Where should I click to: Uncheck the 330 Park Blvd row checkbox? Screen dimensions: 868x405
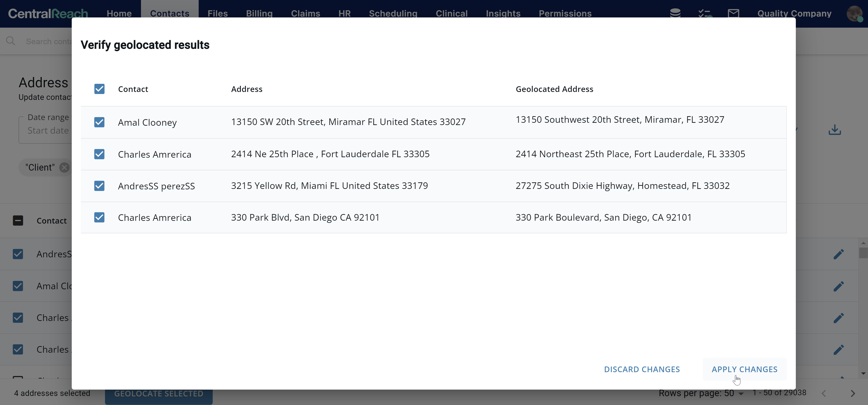(99, 217)
